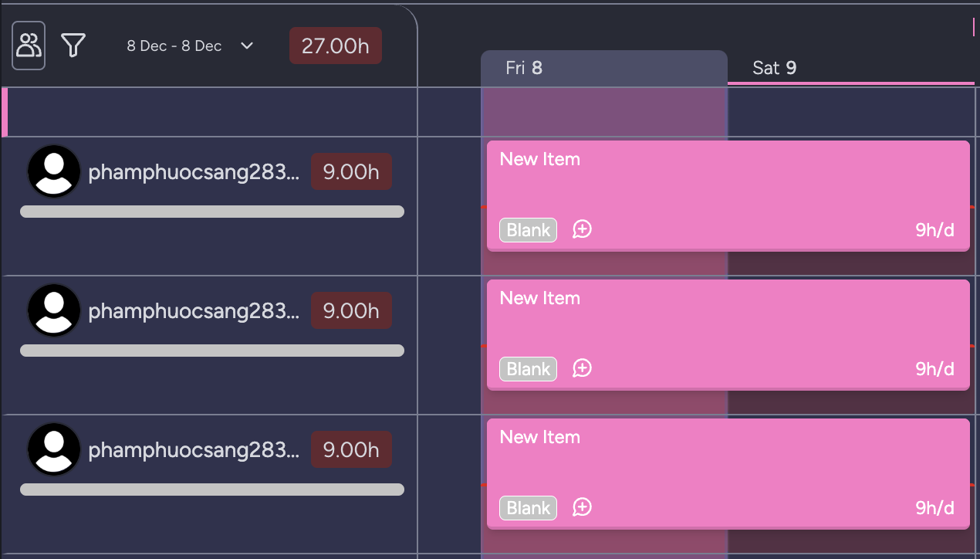Select the Sat 9 day column header

coord(774,68)
